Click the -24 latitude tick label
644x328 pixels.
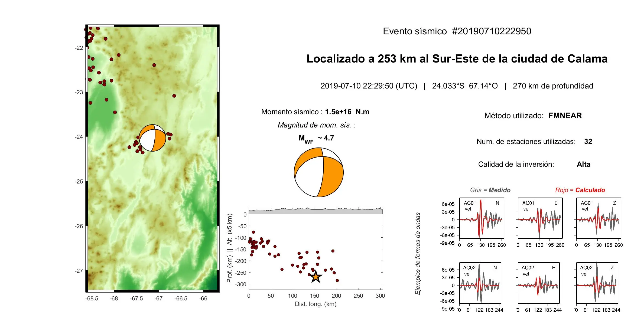(x=79, y=137)
